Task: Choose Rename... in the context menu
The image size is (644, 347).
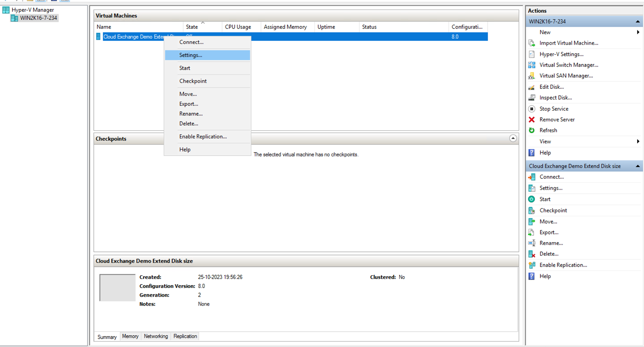Action: tap(208, 114)
